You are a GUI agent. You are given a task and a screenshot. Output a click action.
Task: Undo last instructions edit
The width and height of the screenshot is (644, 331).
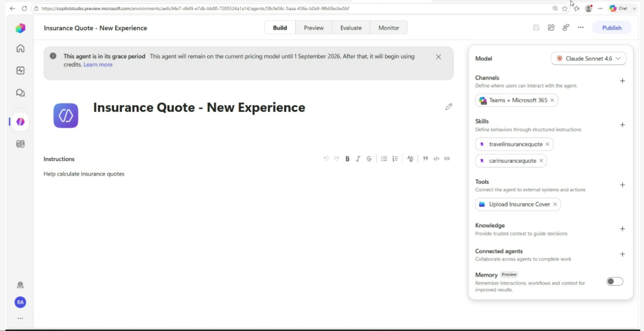pyautogui.click(x=326, y=159)
